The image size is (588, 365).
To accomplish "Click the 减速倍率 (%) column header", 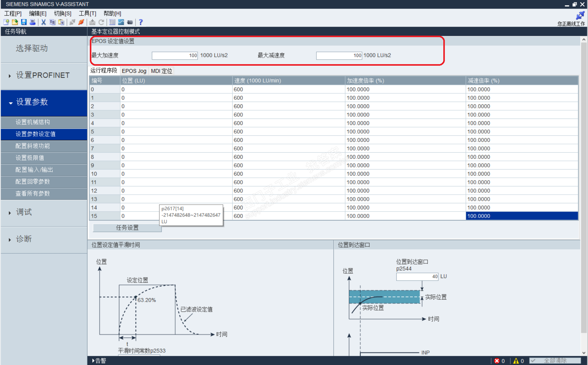I will 522,81.
